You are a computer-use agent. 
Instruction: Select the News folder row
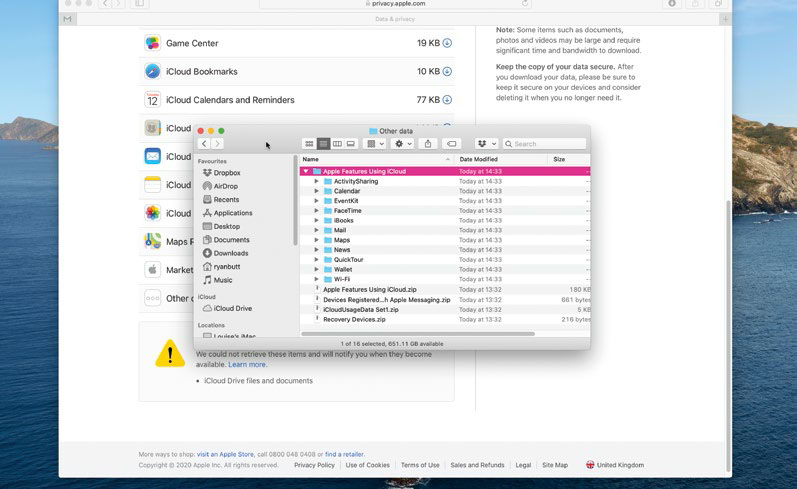click(x=445, y=250)
